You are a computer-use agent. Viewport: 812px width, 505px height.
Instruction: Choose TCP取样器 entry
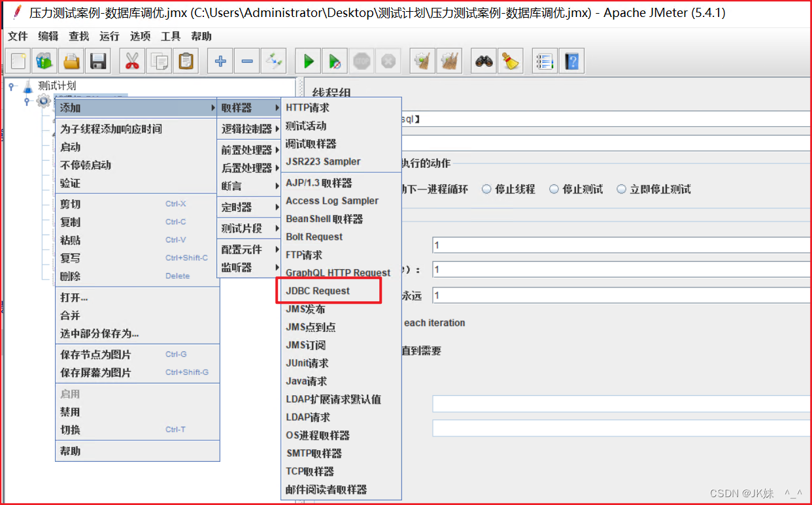click(x=341, y=471)
